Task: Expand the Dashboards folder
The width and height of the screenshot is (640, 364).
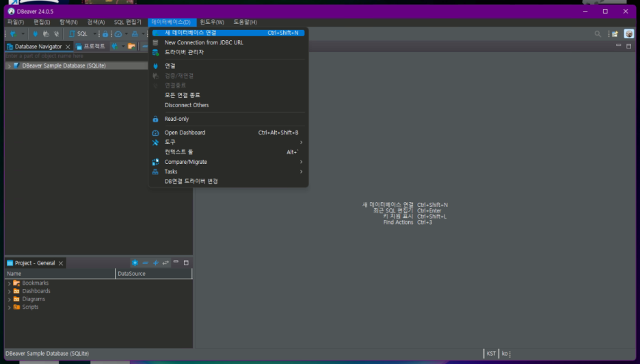Action: pos(9,292)
